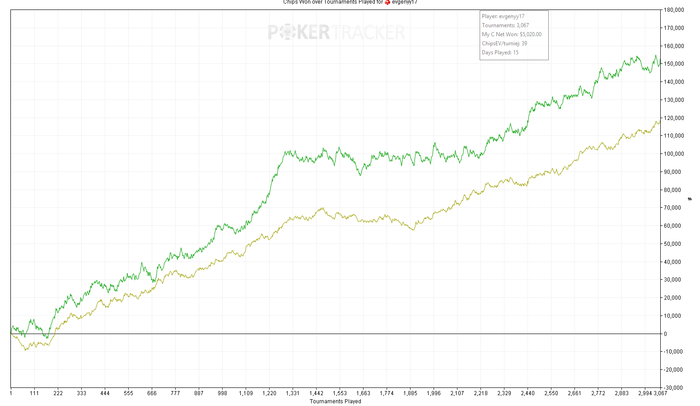Click the x-axis label 1,885
The height and width of the screenshot is (406, 700).
point(410,393)
